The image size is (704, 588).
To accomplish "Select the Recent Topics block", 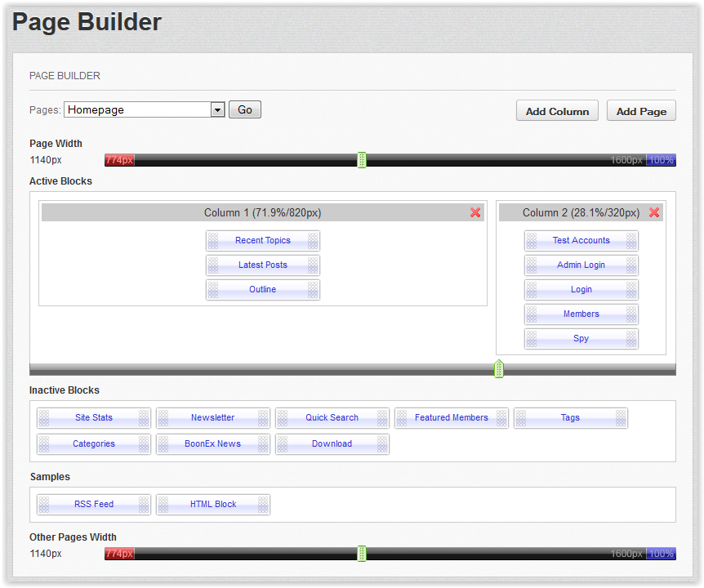I will click(263, 241).
